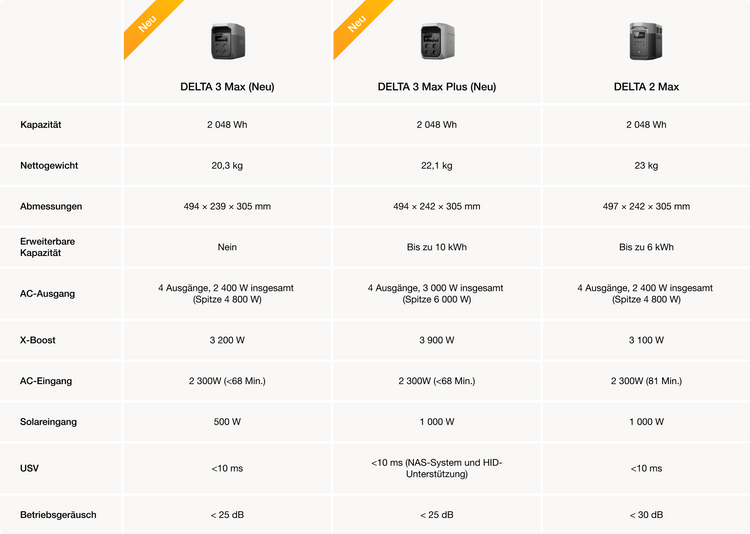Select the Betriebsgeräusch row label
The width and height of the screenshot is (750, 534).
click(x=58, y=515)
